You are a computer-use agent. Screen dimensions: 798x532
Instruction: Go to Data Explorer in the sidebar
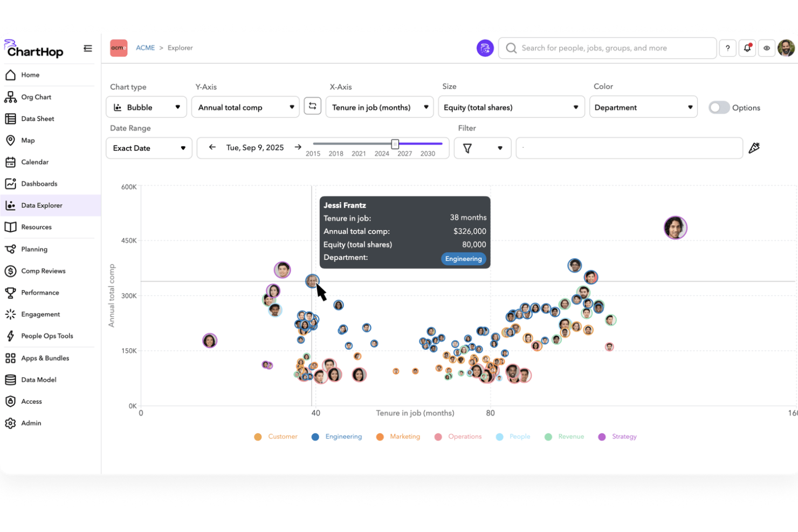[41, 205]
